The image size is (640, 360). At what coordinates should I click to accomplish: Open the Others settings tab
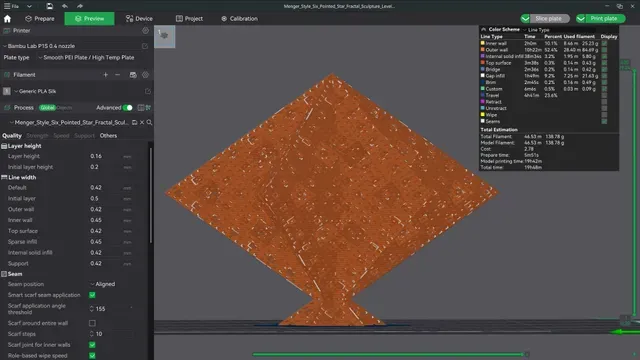tap(108, 136)
